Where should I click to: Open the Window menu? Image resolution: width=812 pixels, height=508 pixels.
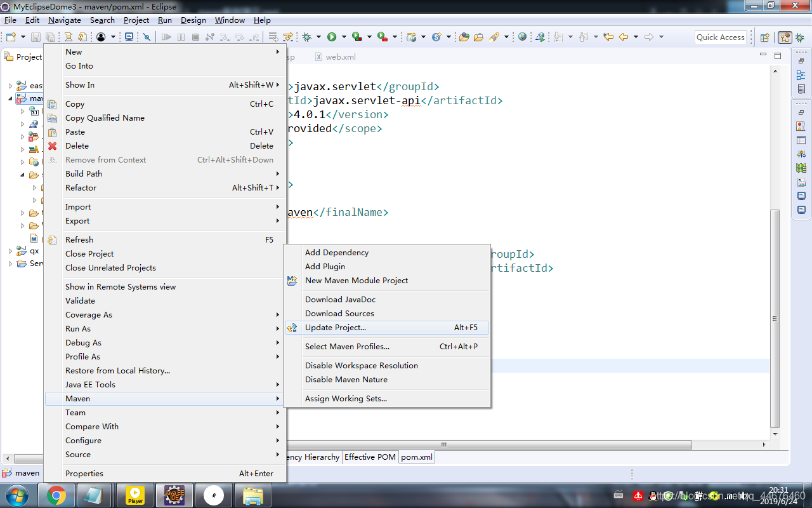point(230,20)
